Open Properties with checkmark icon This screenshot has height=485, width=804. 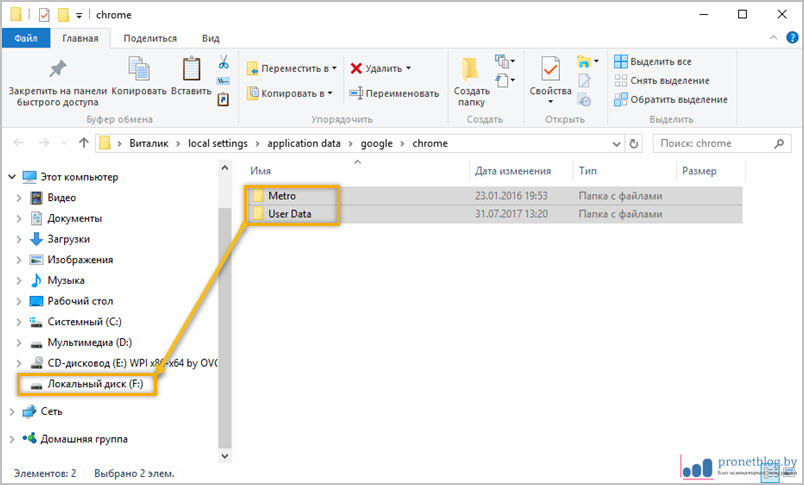550,70
